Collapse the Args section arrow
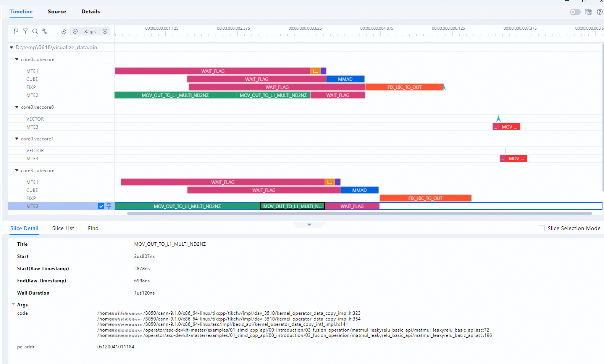The image size is (604, 364). pos(13,304)
